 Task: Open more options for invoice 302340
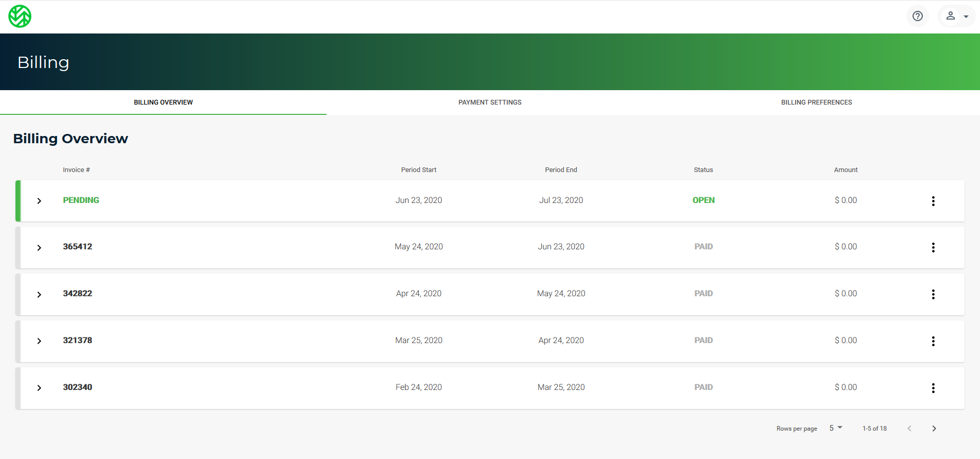pyautogui.click(x=933, y=388)
